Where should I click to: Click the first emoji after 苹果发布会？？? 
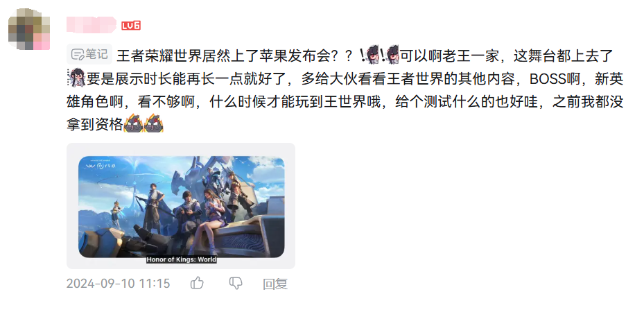tap(369, 55)
